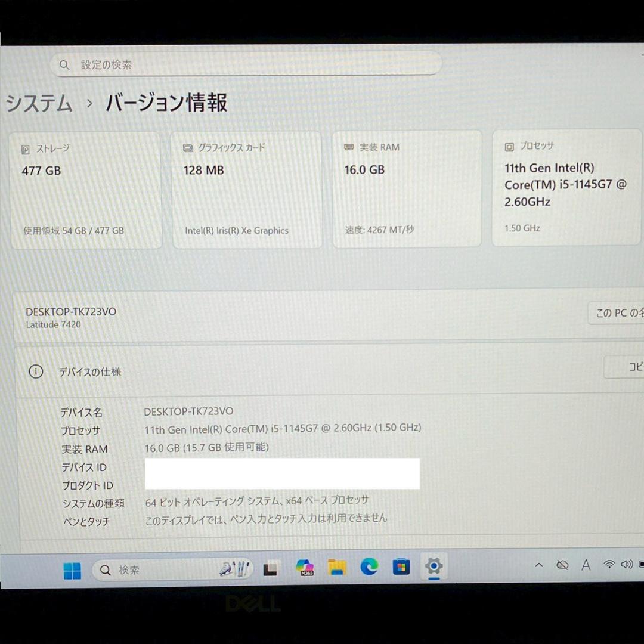The height and width of the screenshot is (644, 644).
Task: Open the Widgets weather icon on taskbar
Action: (233, 568)
